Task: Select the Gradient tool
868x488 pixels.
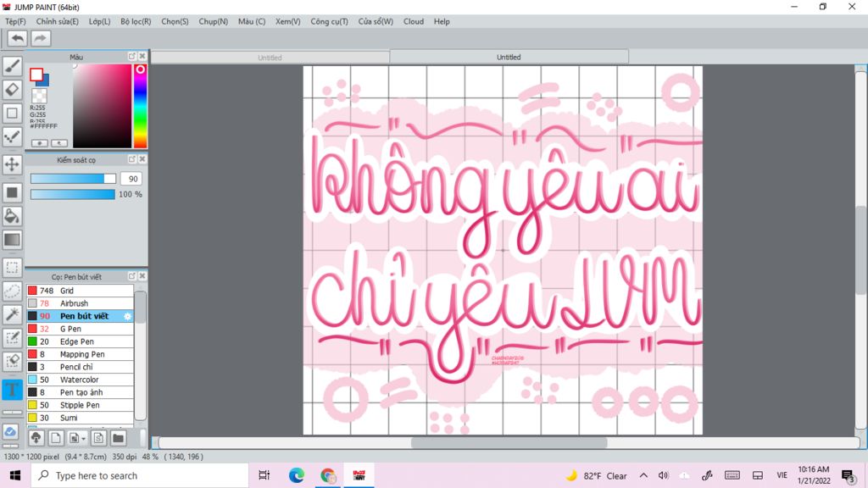Action: tap(12, 240)
